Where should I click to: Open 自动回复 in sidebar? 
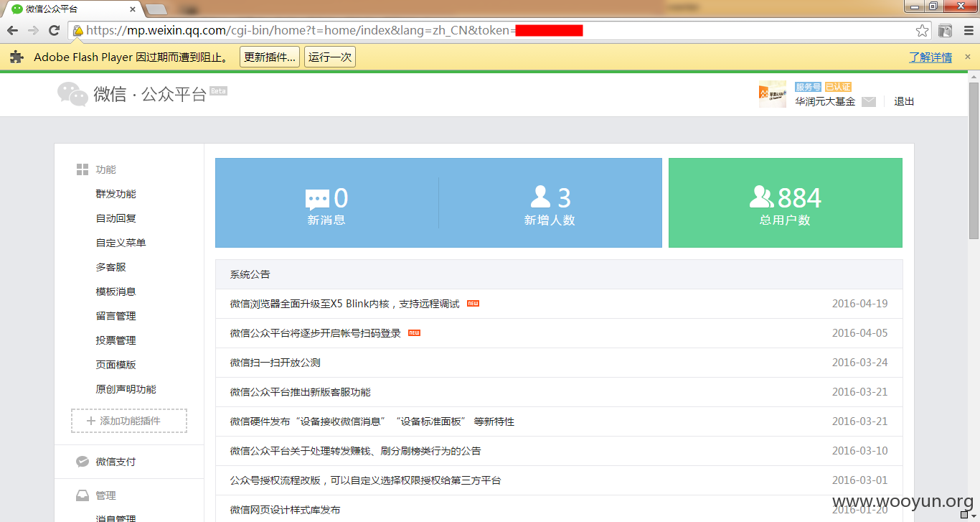pyautogui.click(x=116, y=218)
